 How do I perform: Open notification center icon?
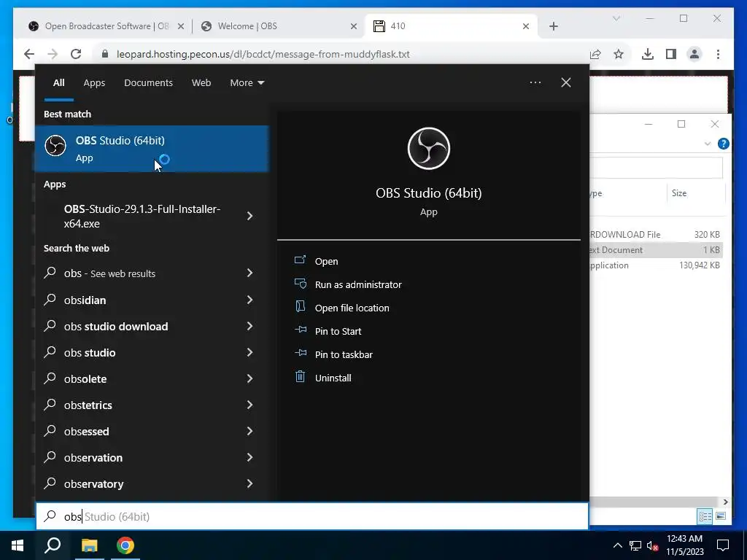pyautogui.click(x=723, y=545)
